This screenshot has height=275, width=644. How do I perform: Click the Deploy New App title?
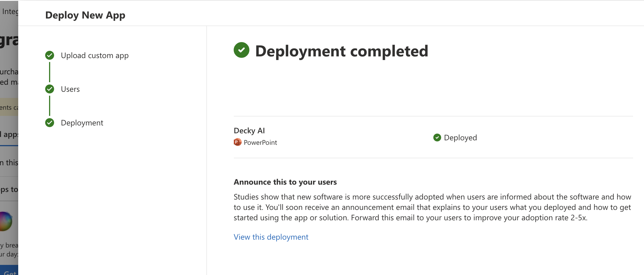85,15
